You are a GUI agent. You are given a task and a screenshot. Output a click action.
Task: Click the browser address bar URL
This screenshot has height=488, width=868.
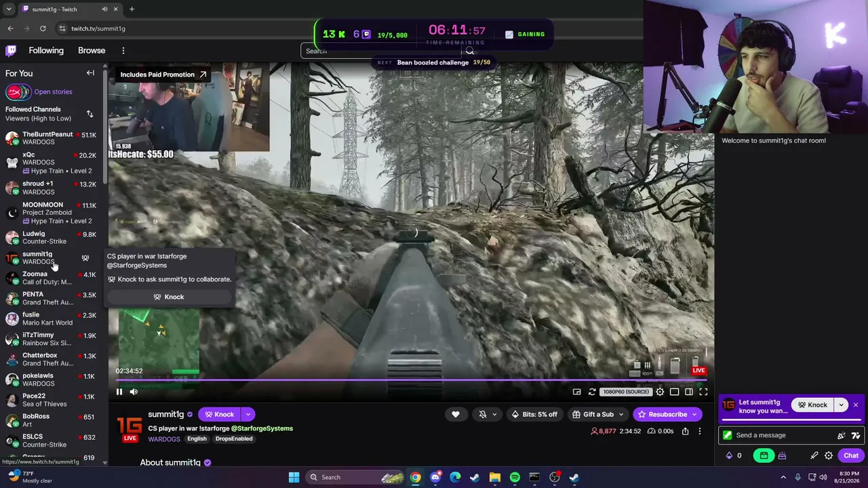[x=98, y=28]
